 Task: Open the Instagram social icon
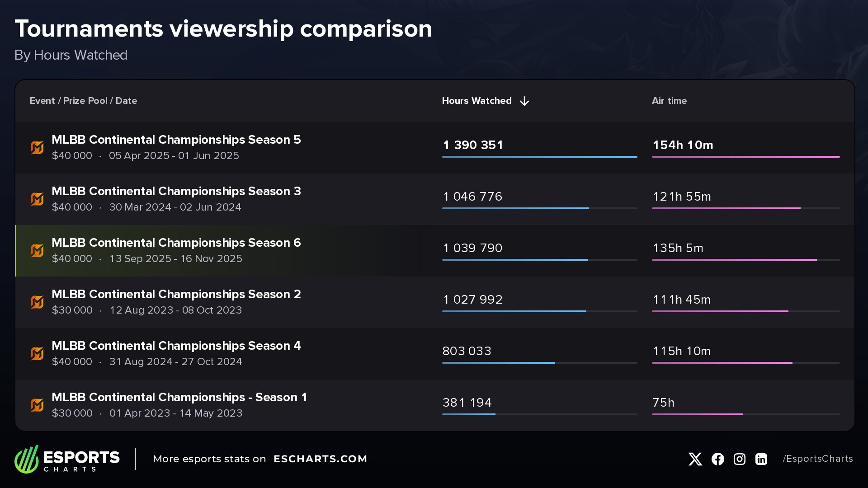[740, 459]
